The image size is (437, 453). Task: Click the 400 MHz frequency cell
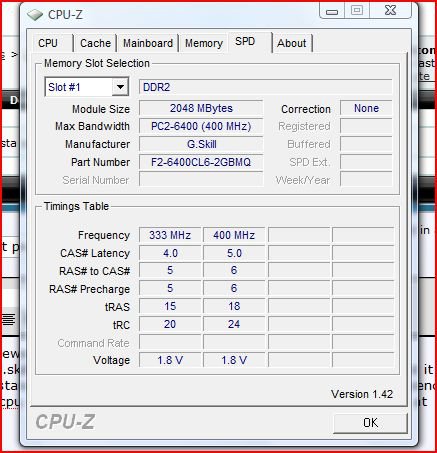click(x=234, y=235)
